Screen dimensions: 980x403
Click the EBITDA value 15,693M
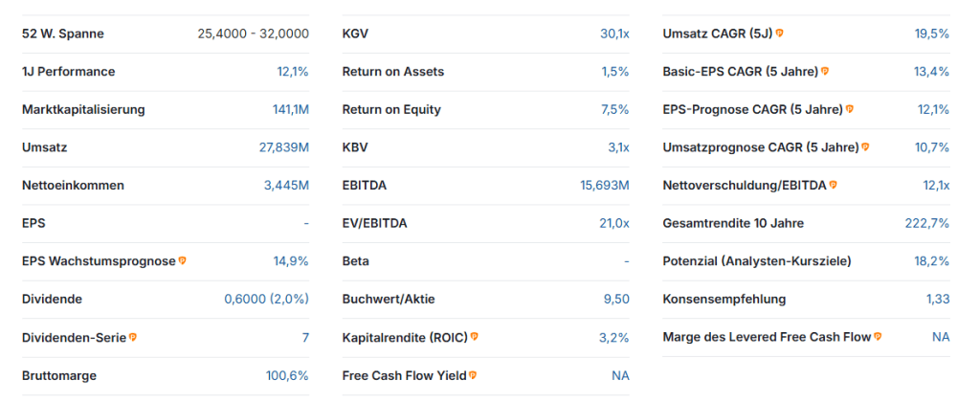[x=605, y=185]
